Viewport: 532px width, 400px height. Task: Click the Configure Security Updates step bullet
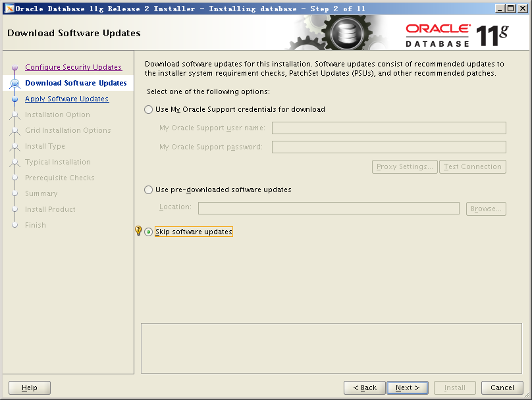[14, 68]
